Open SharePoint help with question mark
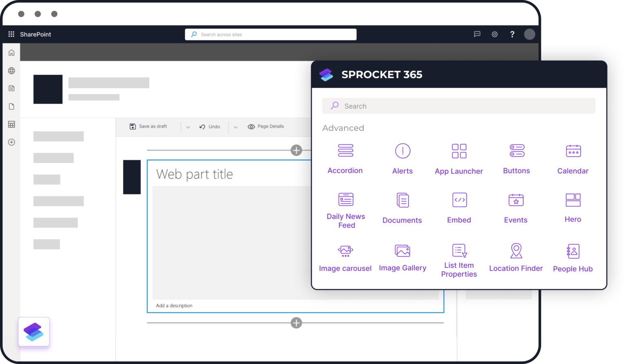Screen dimensions: 627x364 512,34
